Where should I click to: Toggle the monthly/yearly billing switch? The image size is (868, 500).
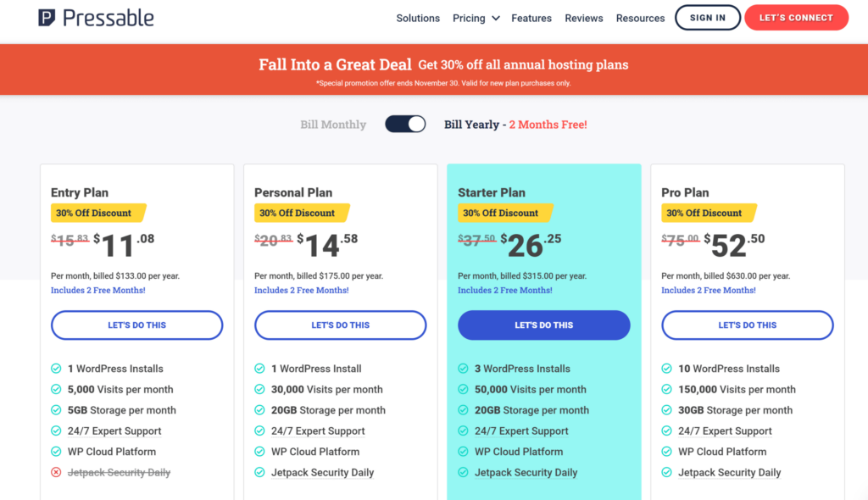pyautogui.click(x=405, y=125)
